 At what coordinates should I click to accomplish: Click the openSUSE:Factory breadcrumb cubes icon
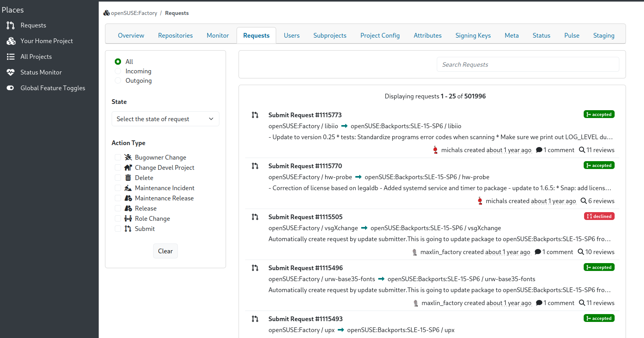(x=107, y=13)
